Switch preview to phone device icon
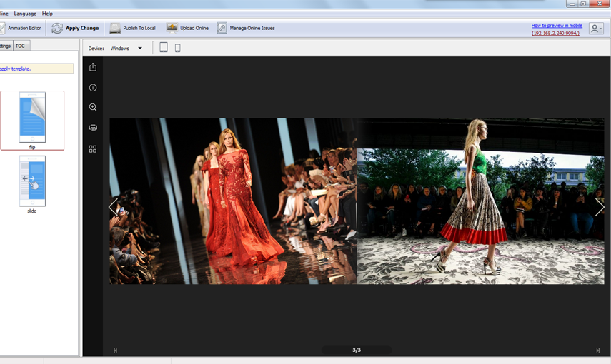Screen dimensions: 611x364 (x=178, y=48)
